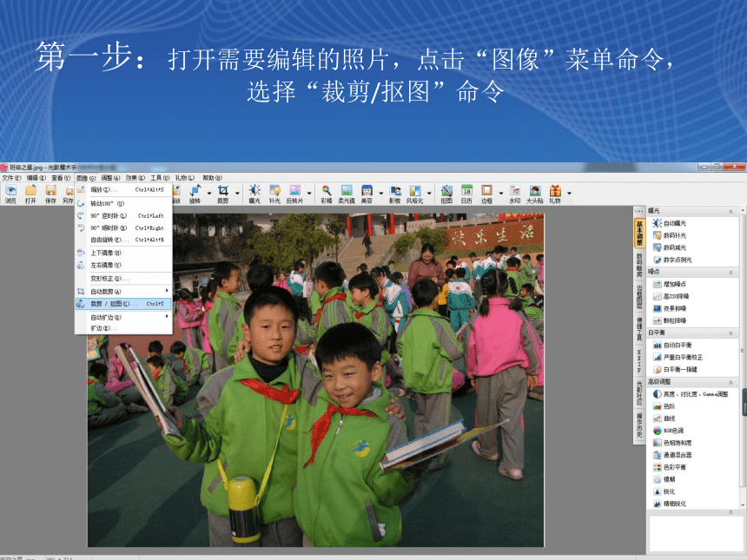Click the 边框 frame toolbar icon
The width and height of the screenshot is (747, 560).
[x=486, y=194]
